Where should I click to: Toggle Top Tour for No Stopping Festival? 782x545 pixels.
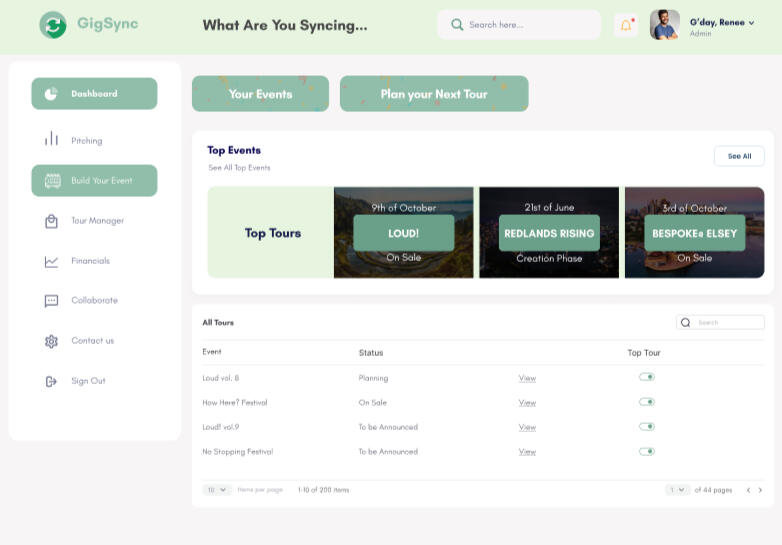pyautogui.click(x=647, y=451)
